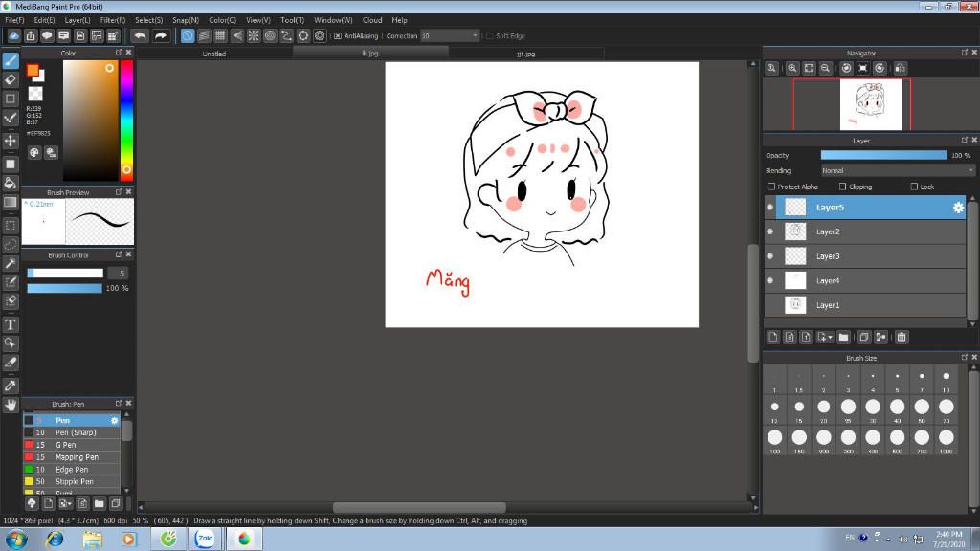Duplicate the current layer icon
This screenshot has height=551, width=980.
pos(864,338)
